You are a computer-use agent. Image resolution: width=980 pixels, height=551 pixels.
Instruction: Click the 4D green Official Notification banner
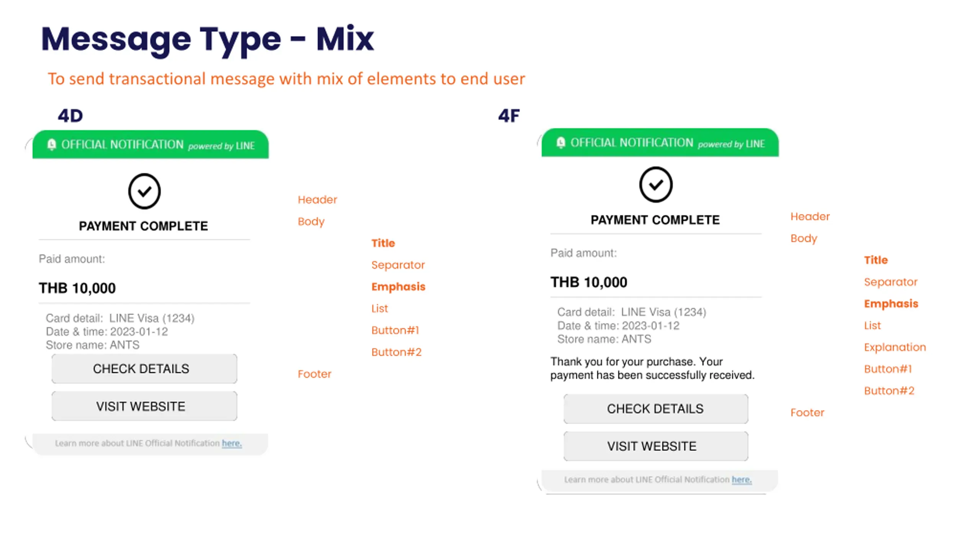click(150, 145)
